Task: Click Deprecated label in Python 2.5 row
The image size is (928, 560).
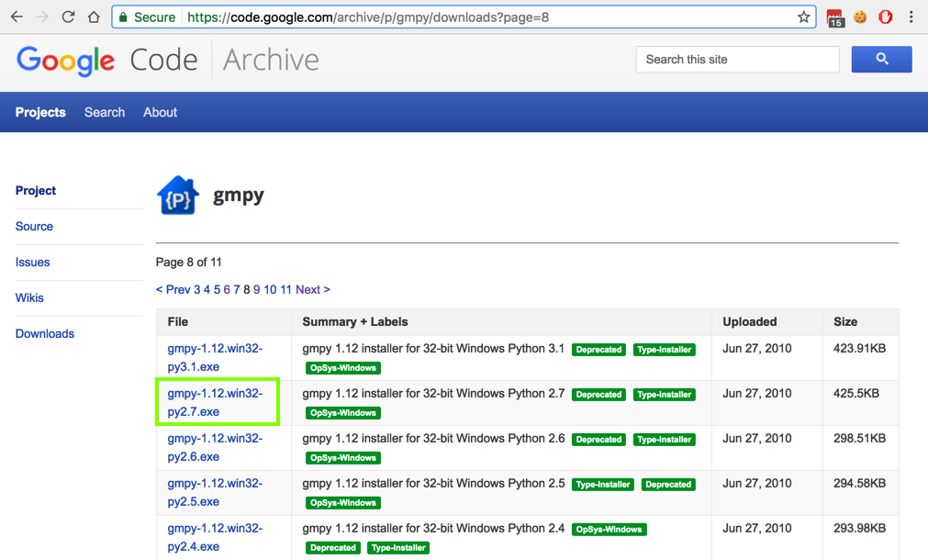Action: click(x=668, y=485)
